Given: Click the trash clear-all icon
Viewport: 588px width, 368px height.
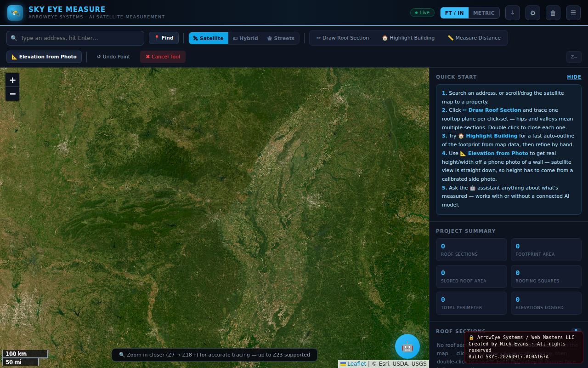Looking at the screenshot, I should pyautogui.click(x=553, y=13).
